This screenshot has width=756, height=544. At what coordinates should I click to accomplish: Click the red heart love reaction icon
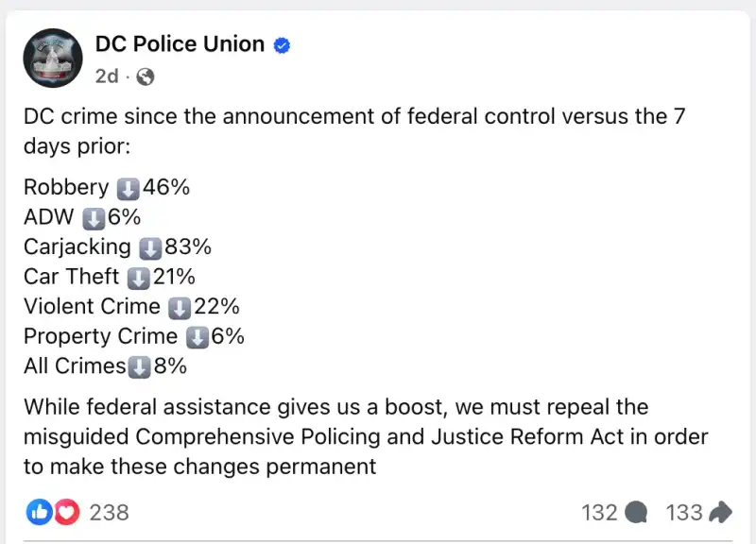pyautogui.click(x=64, y=513)
